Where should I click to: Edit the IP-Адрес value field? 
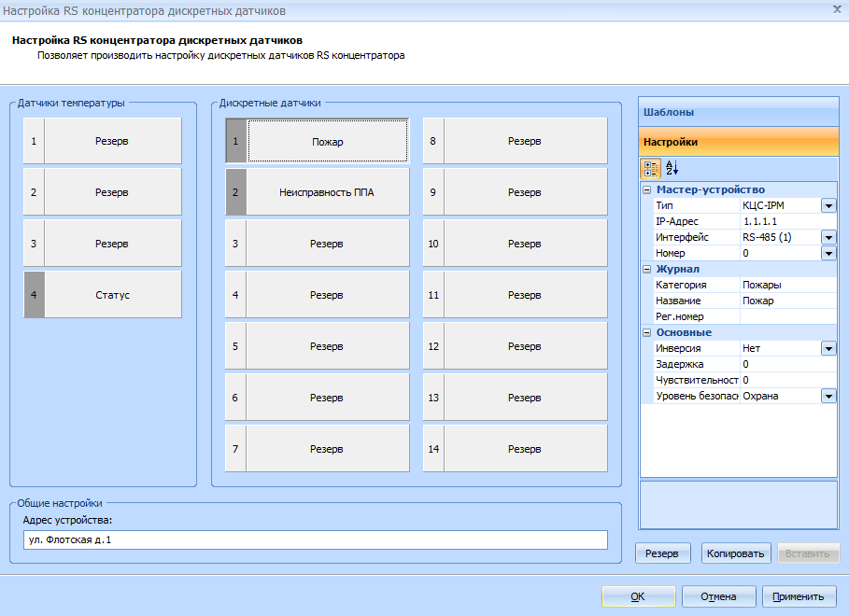[x=787, y=222]
